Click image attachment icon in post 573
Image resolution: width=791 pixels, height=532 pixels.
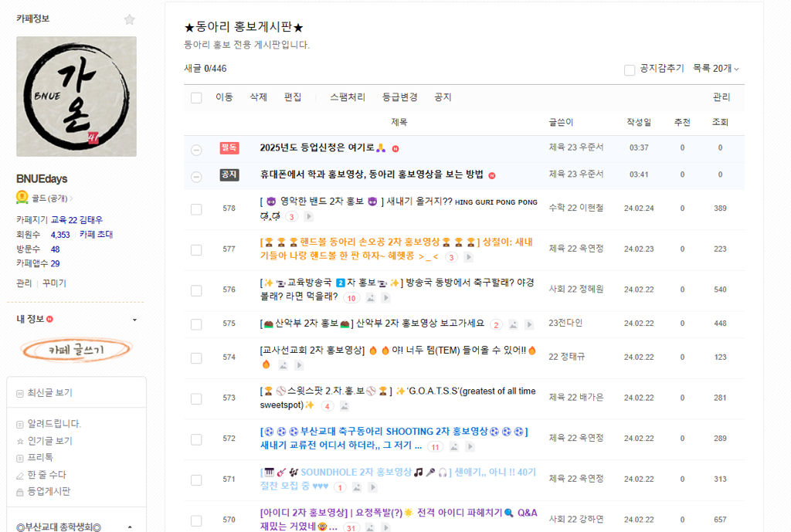[x=344, y=406]
